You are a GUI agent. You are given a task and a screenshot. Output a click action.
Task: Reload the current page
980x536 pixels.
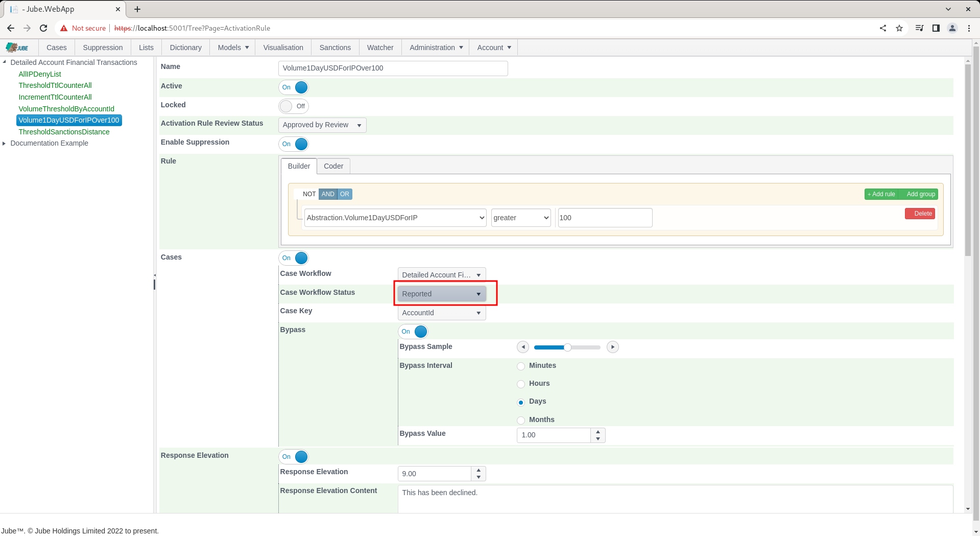tap(43, 28)
